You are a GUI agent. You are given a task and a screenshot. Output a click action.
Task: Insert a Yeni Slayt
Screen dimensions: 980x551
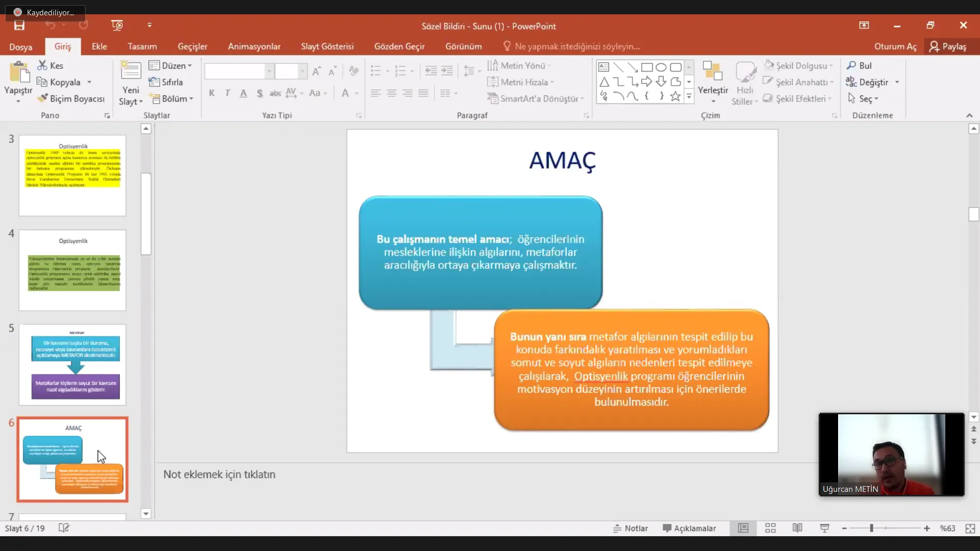131,84
